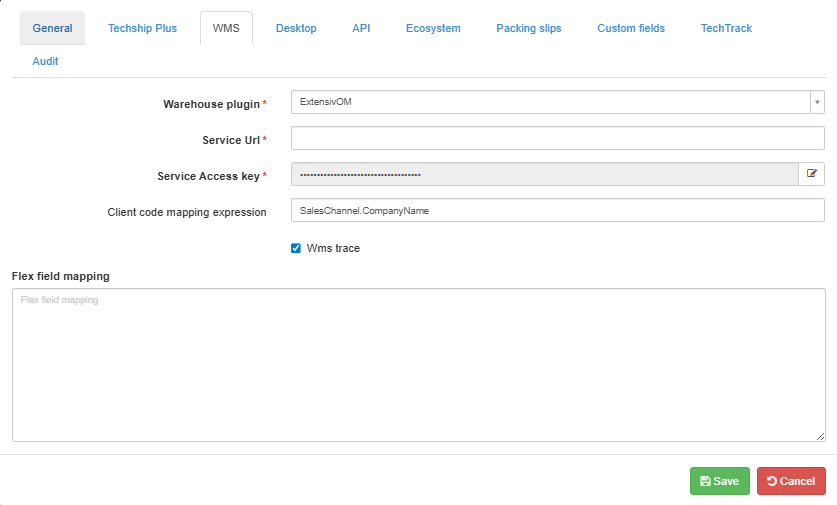This screenshot has width=837, height=505.
Task: Click into the Flex field mapping textarea
Action: point(418,365)
